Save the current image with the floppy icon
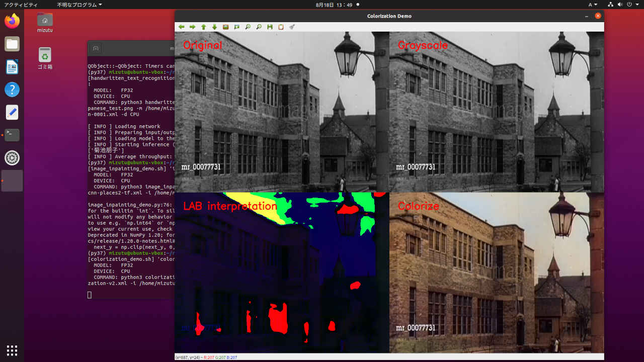644x362 pixels. [270, 27]
